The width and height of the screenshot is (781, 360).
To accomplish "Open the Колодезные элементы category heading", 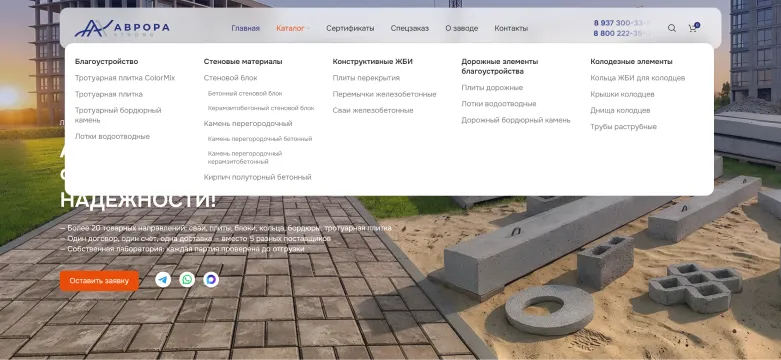I will 632,62.
